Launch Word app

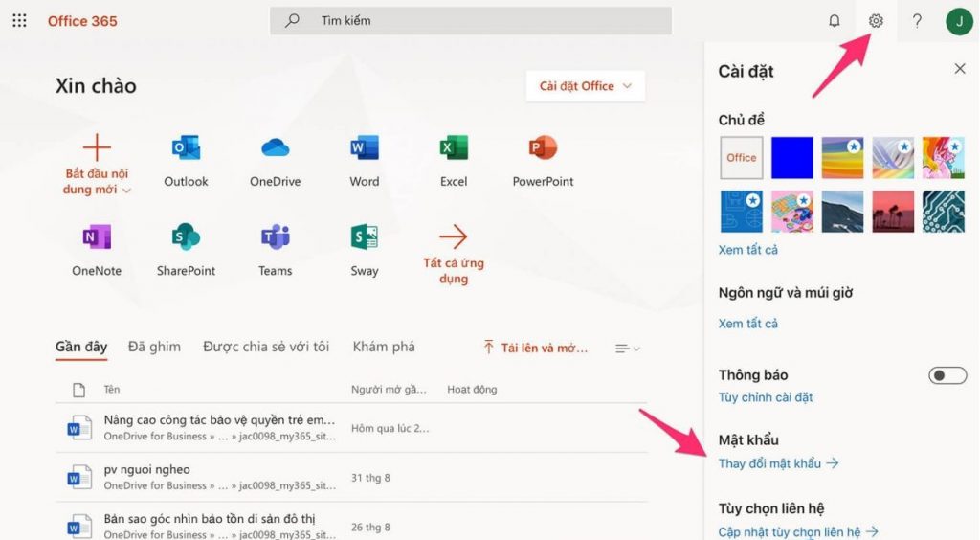(365, 161)
